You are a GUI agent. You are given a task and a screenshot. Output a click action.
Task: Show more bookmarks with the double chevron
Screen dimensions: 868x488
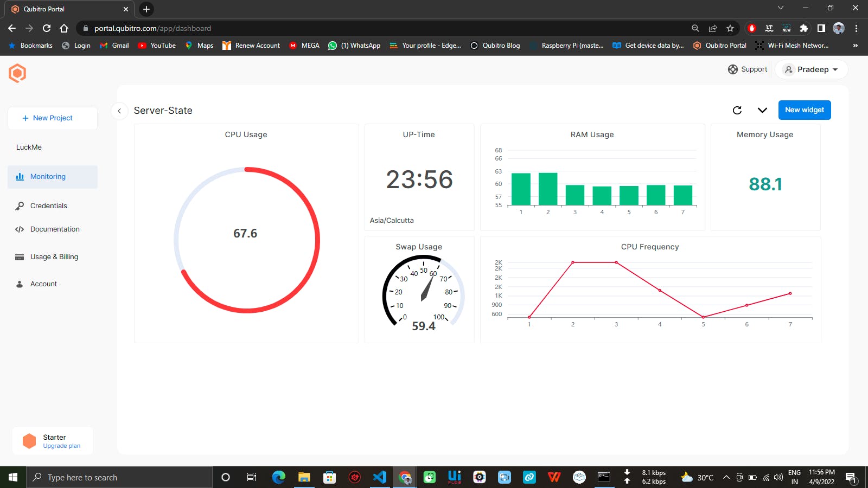tap(855, 46)
